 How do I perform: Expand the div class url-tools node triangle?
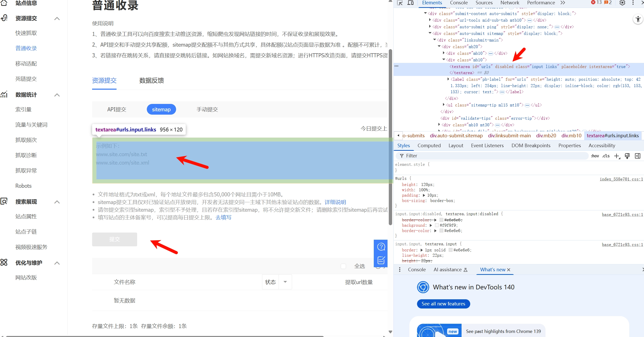pos(430,20)
